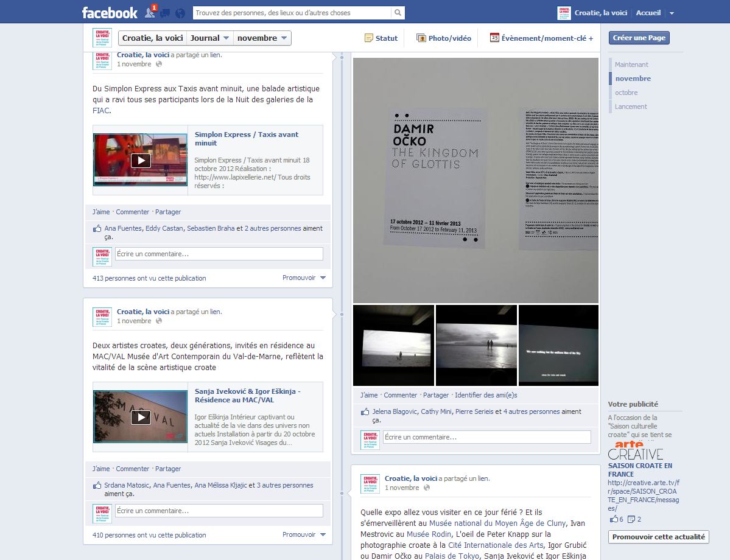730x560 pixels.
Task: Expand the Journal dropdown
Action: point(209,38)
